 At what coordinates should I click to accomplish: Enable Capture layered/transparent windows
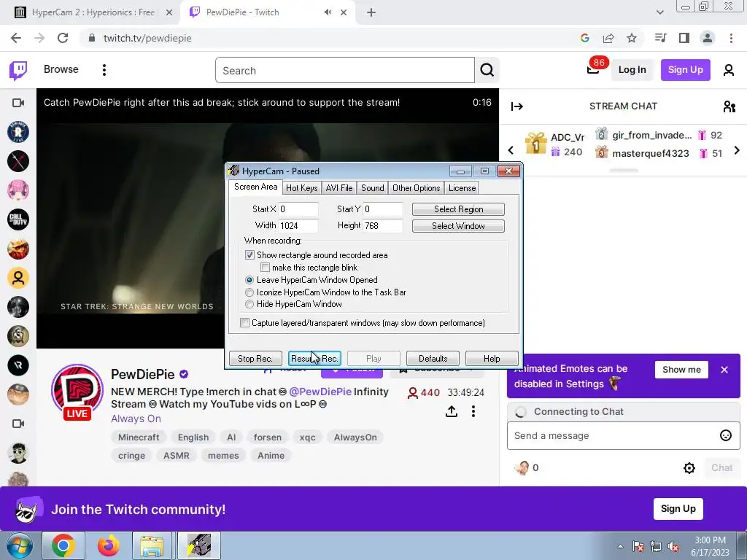244,323
